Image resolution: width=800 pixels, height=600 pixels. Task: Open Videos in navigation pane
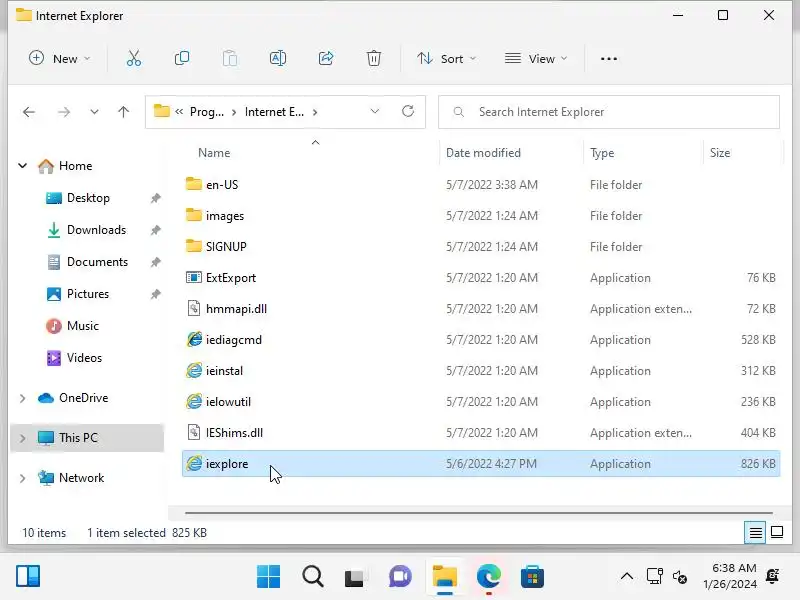(84, 358)
